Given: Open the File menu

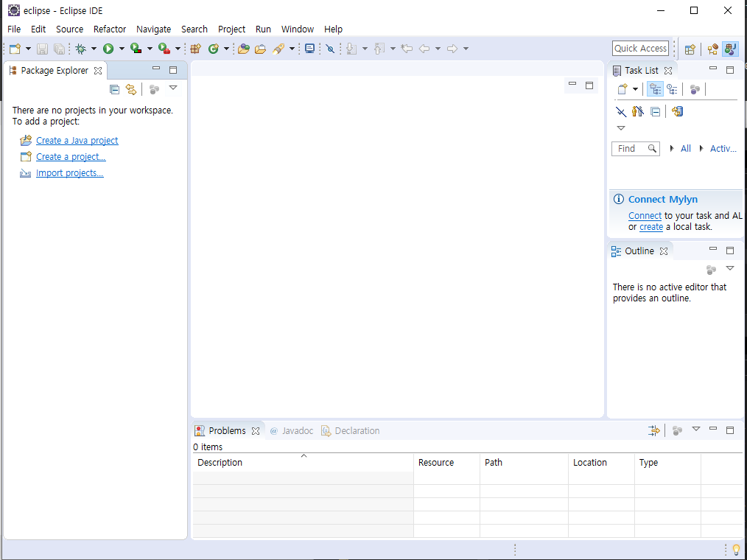Looking at the screenshot, I should tap(14, 29).
